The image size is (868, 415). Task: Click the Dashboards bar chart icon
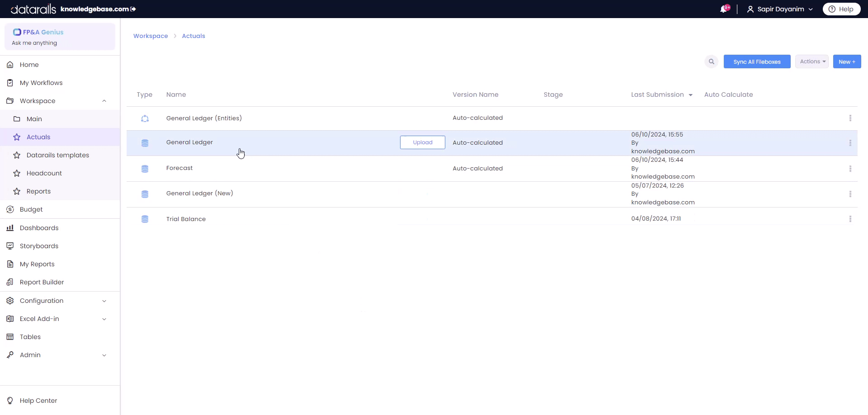pos(10,228)
